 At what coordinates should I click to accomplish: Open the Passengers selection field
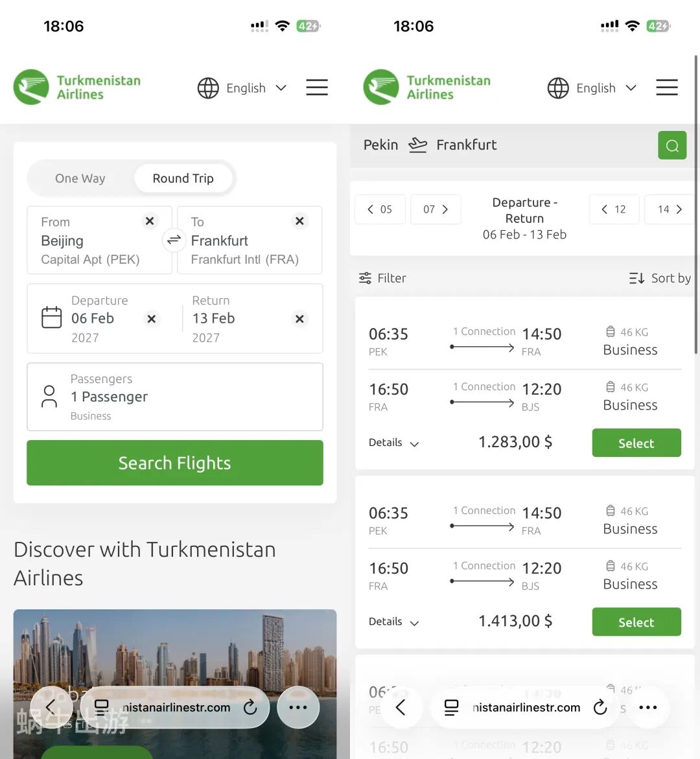click(175, 397)
